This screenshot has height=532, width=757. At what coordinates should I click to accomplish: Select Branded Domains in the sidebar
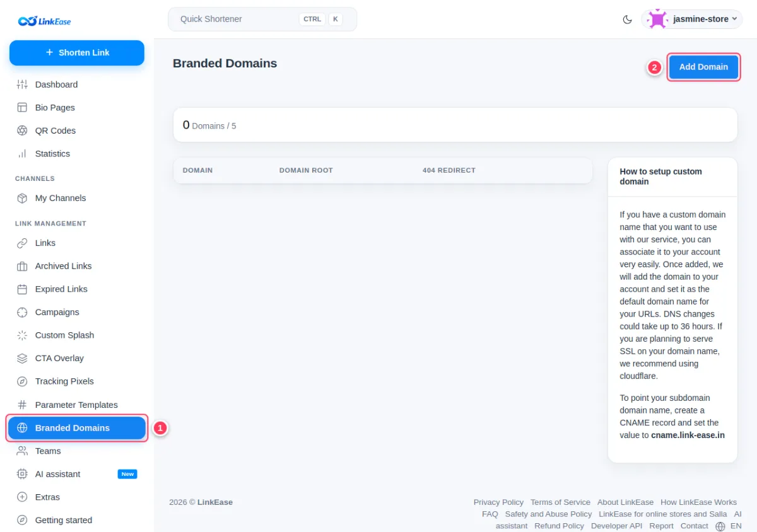point(77,428)
